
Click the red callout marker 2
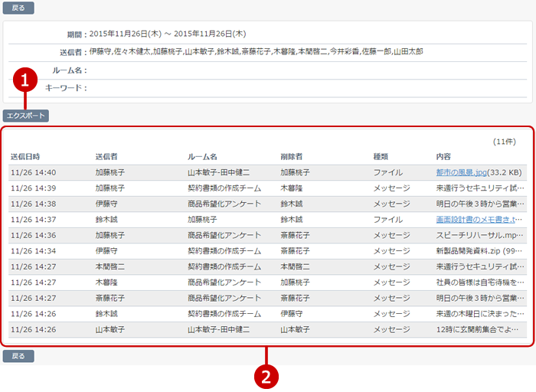tap(266, 376)
